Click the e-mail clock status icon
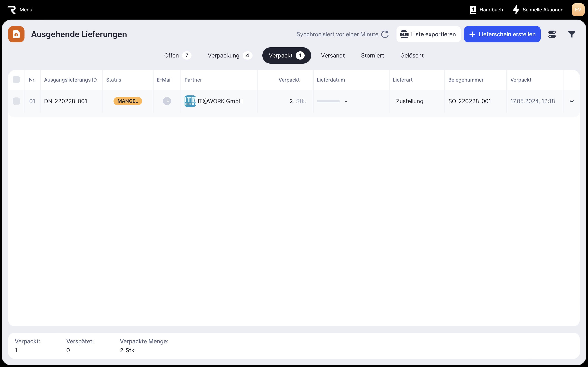 coord(167,101)
